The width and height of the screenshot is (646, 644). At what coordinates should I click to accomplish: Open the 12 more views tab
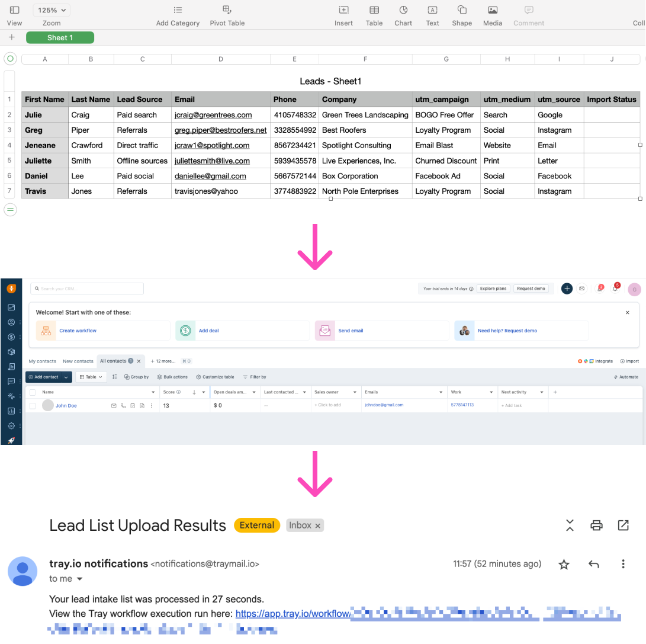[163, 361]
